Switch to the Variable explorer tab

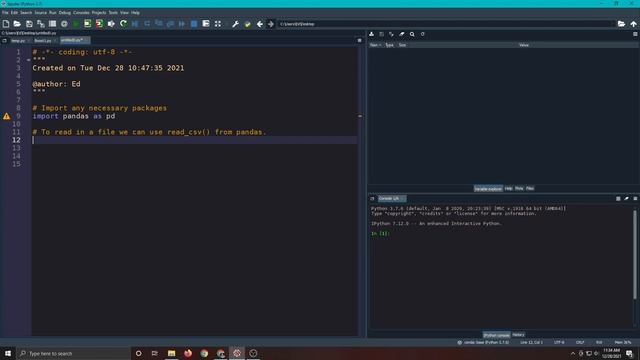click(x=488, y=189)
